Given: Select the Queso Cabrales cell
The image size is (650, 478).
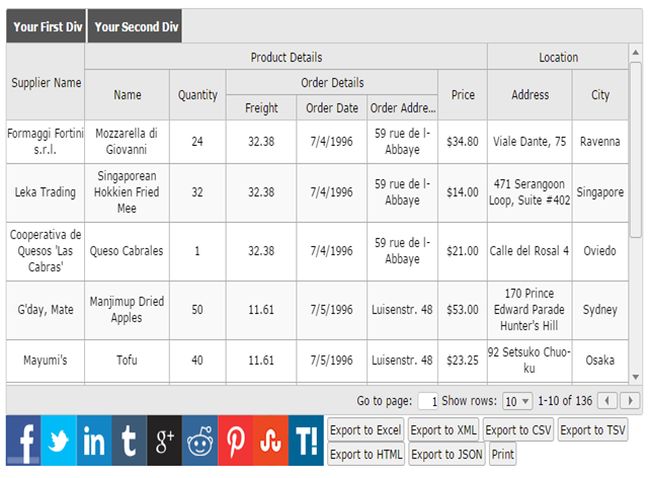Looking at the screenshot, I should pos(127,251).
